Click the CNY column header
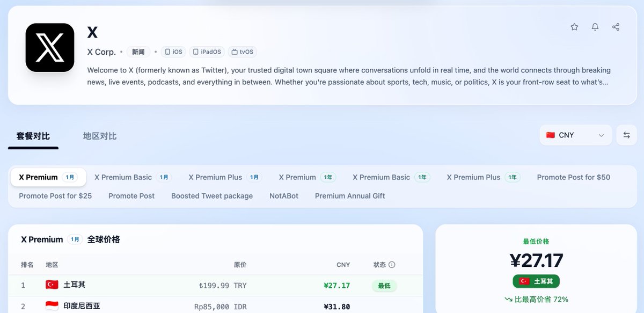Viewport: 644px width, 313px height. tap(343, 265)
